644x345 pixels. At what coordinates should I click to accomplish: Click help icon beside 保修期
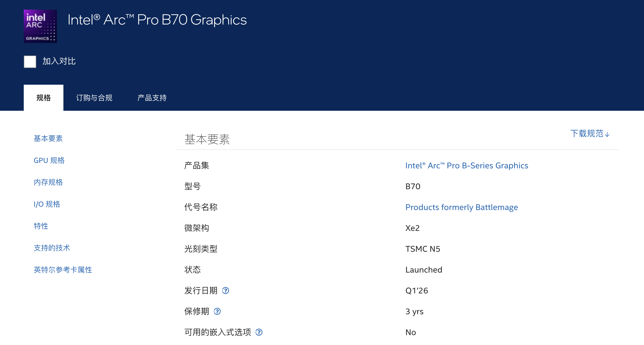[217, 311]
